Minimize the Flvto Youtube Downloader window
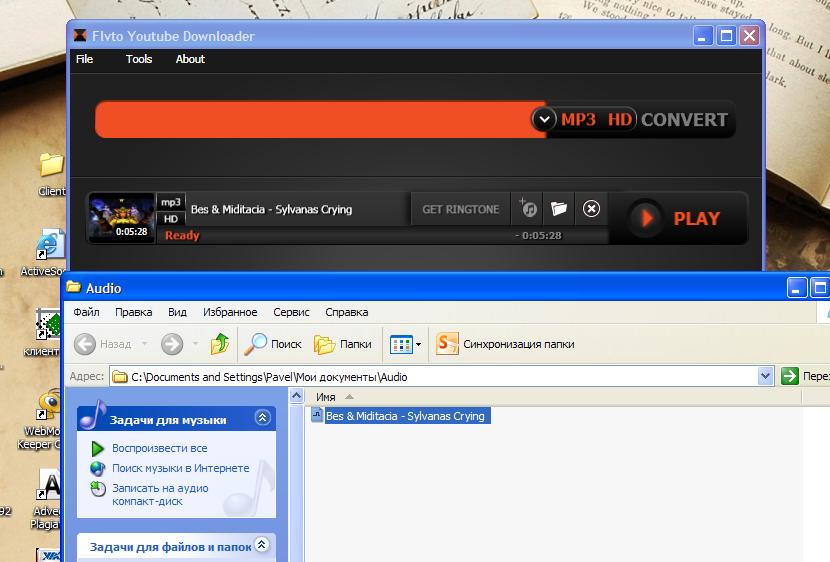This screenshot has height=562, width=830. pyautogui.click(x=702, y=36)
